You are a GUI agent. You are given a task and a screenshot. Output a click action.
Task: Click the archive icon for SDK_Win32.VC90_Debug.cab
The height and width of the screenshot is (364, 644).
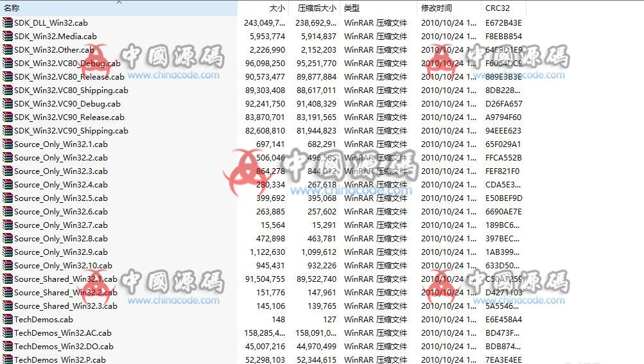click(8, 103)
